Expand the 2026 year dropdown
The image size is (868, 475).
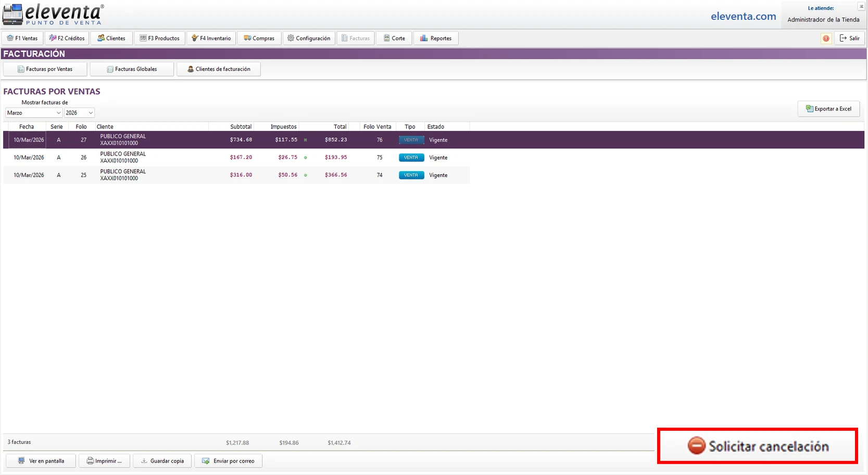79,113
